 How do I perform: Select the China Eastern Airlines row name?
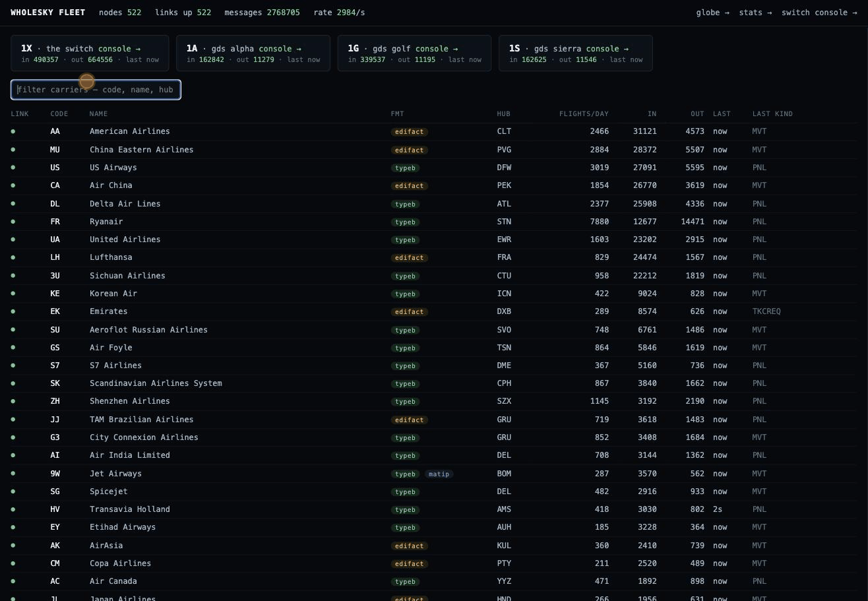141,150
